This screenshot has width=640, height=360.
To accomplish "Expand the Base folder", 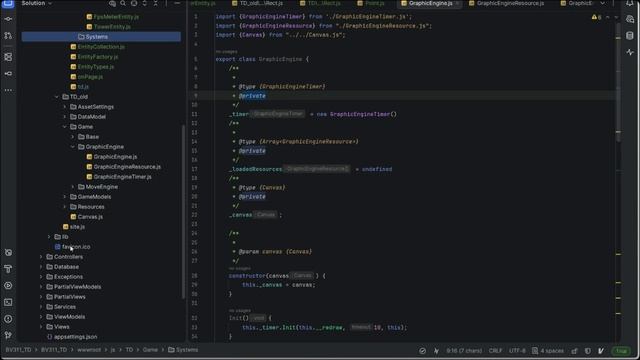I will click(73, 137).
